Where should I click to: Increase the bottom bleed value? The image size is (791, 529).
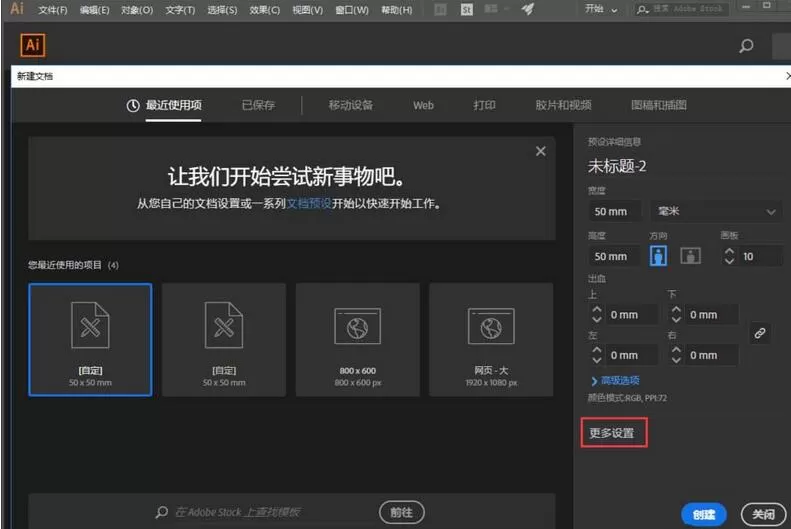(676, 309)
